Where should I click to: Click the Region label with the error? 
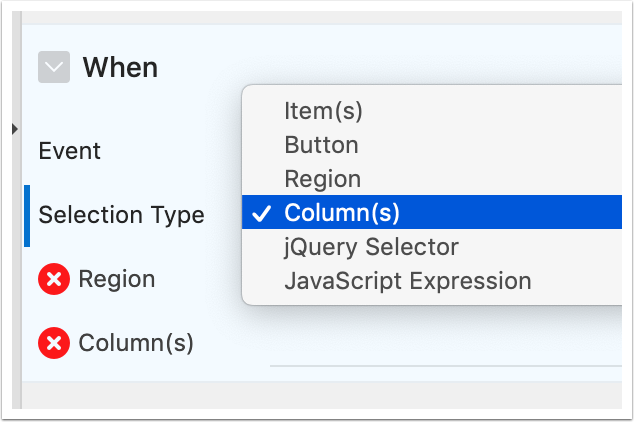[x=116, y=279]
